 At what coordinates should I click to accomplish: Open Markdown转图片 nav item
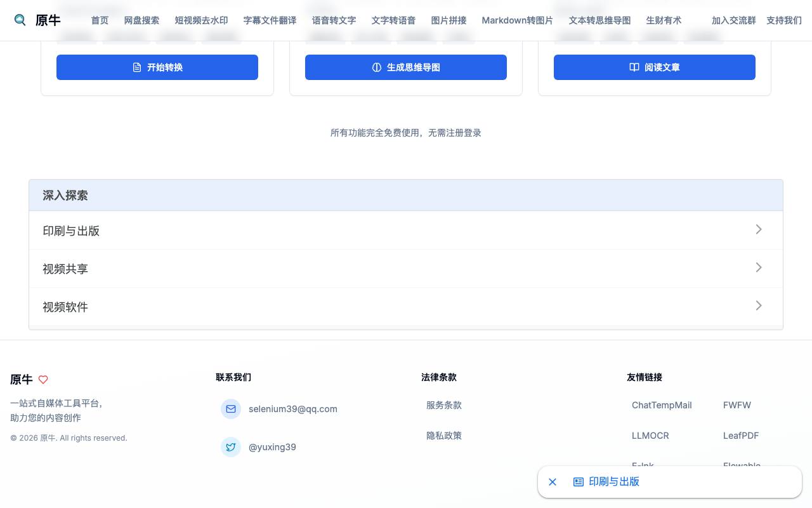(518, 20)
